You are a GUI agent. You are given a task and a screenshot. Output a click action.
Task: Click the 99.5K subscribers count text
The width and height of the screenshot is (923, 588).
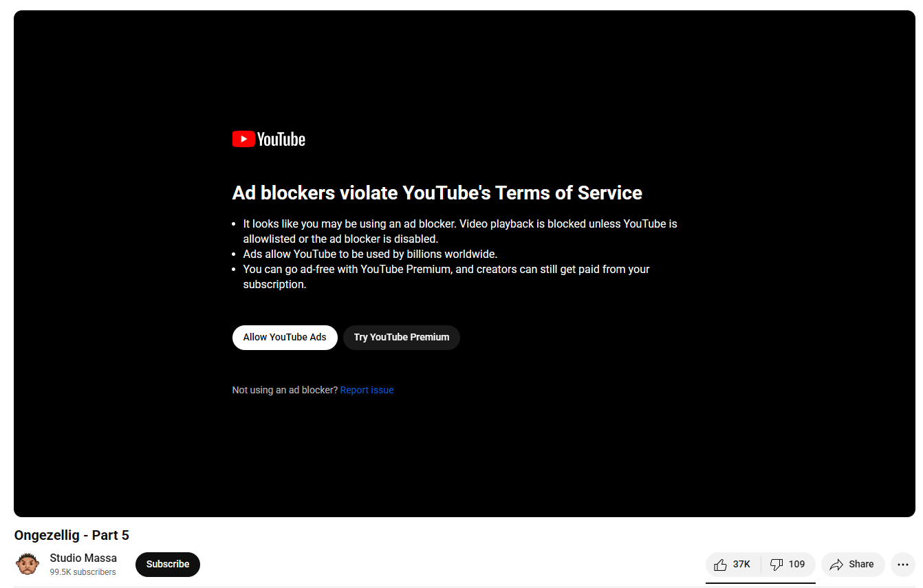[83, 572]
